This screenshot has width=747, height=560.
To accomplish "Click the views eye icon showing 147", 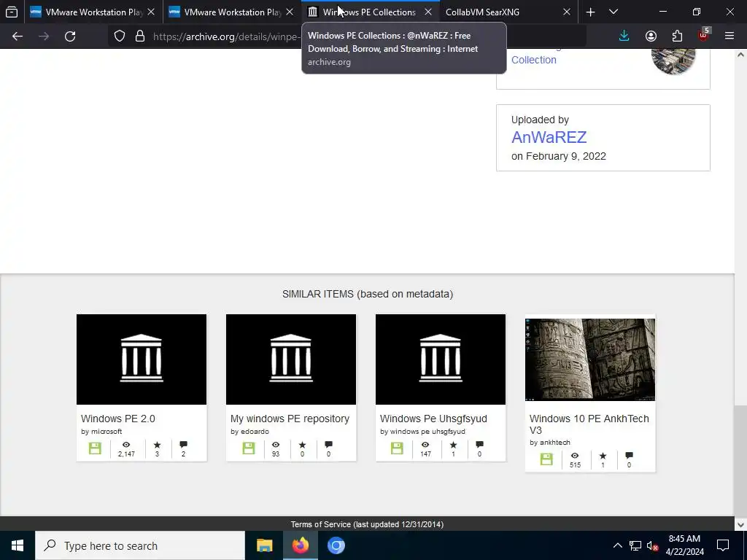I will click(425, 445).
